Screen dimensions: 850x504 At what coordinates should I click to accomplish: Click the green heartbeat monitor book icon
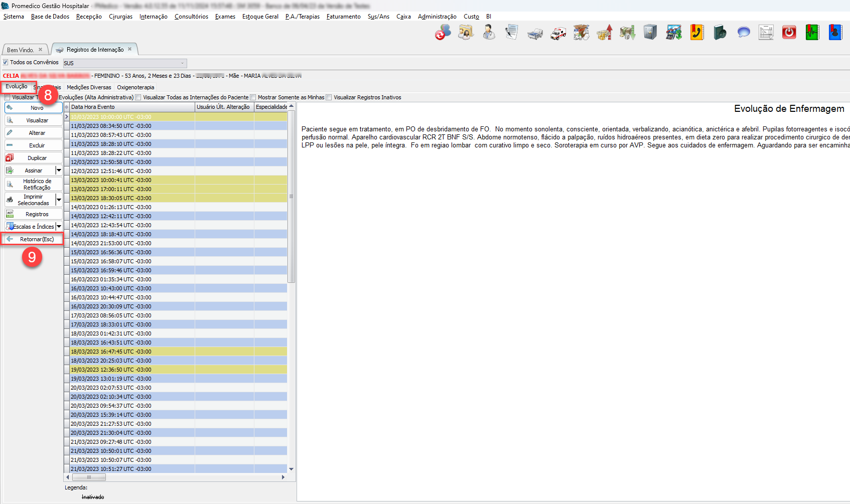(812, 33)
